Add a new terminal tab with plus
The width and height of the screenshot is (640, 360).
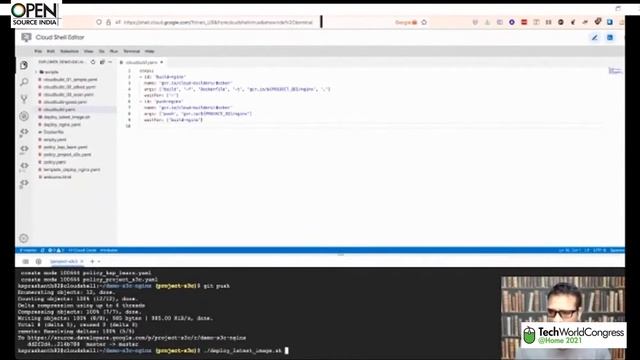point(93,261)
